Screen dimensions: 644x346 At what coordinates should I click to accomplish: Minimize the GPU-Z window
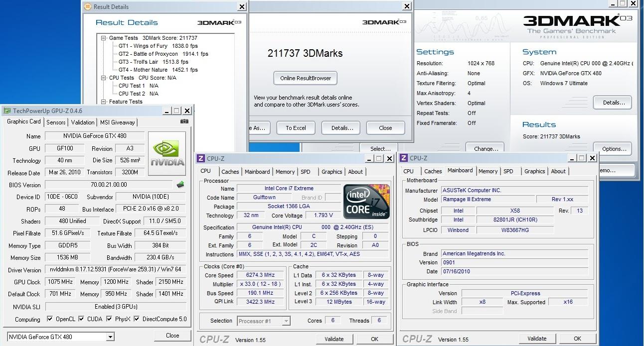coord(166,111)
